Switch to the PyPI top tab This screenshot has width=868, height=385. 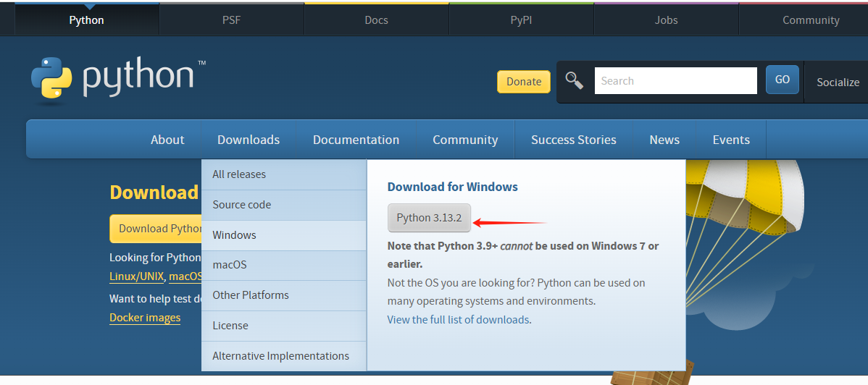point(521,20)
